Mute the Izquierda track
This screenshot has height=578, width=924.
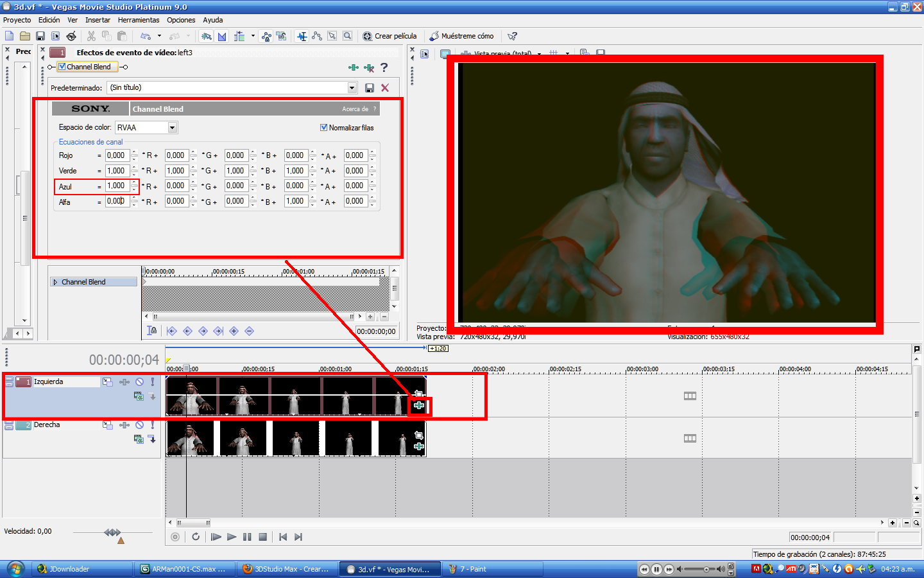click(x=139, y=381)
